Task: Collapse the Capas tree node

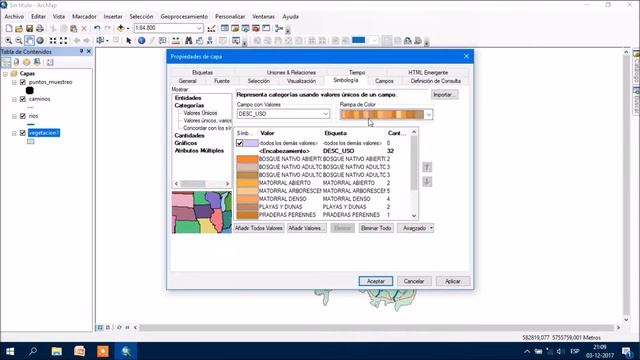Action: point(5,74)
